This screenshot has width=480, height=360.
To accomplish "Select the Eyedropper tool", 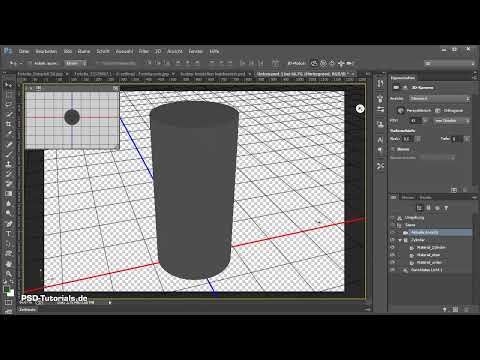I will (x=8, y=134).
